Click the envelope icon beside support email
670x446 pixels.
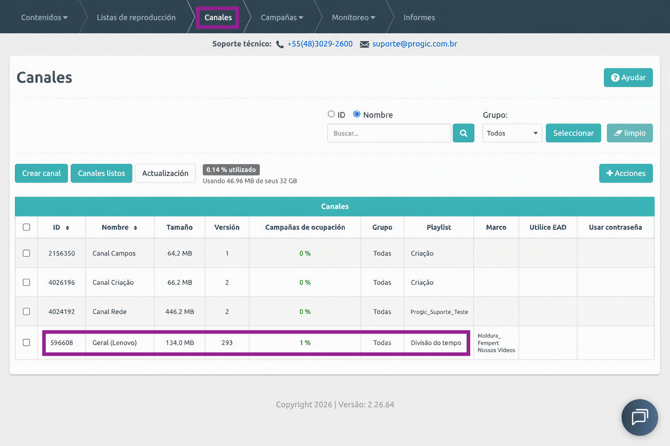coord(364,44)
